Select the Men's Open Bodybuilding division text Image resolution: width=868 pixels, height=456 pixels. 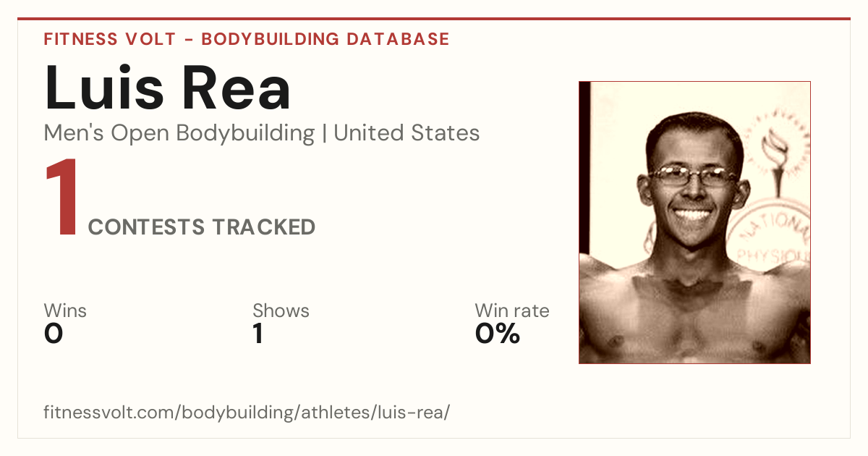(x=179, y=133)
